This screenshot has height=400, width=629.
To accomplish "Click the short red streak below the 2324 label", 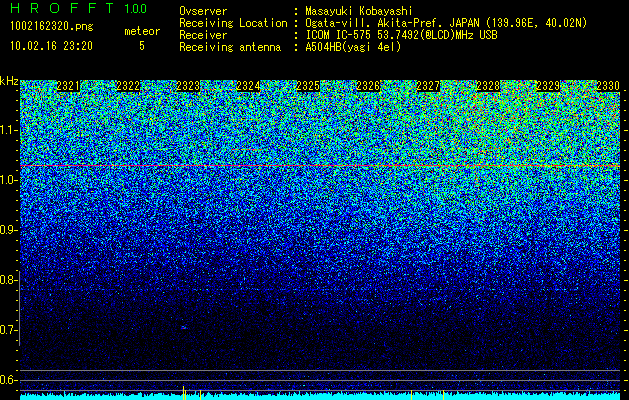I will click(246, 150).
